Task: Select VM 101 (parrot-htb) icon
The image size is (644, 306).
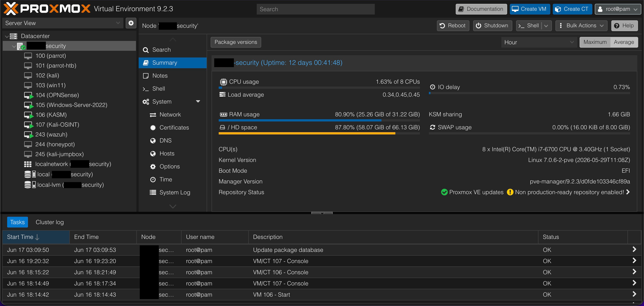Action: [28, 66]
